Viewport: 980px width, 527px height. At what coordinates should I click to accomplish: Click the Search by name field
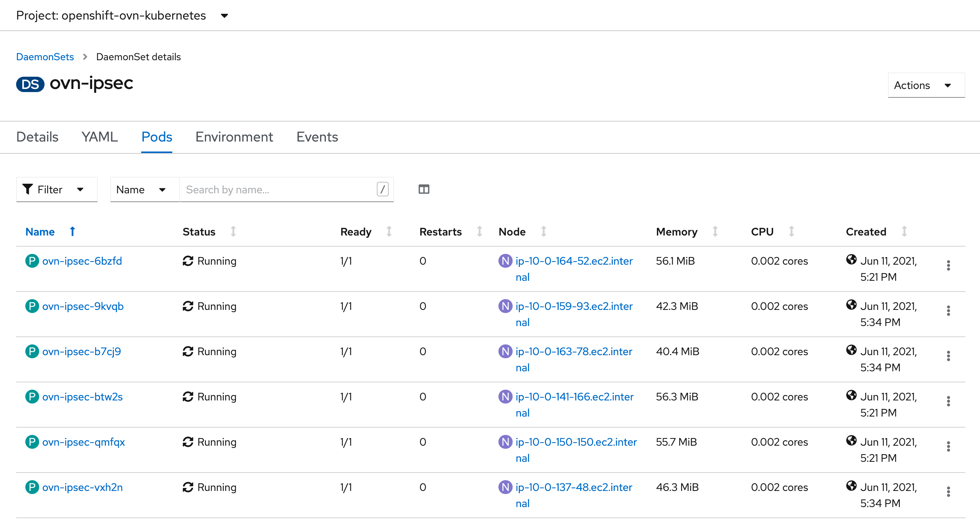click(x=278, y=189)
